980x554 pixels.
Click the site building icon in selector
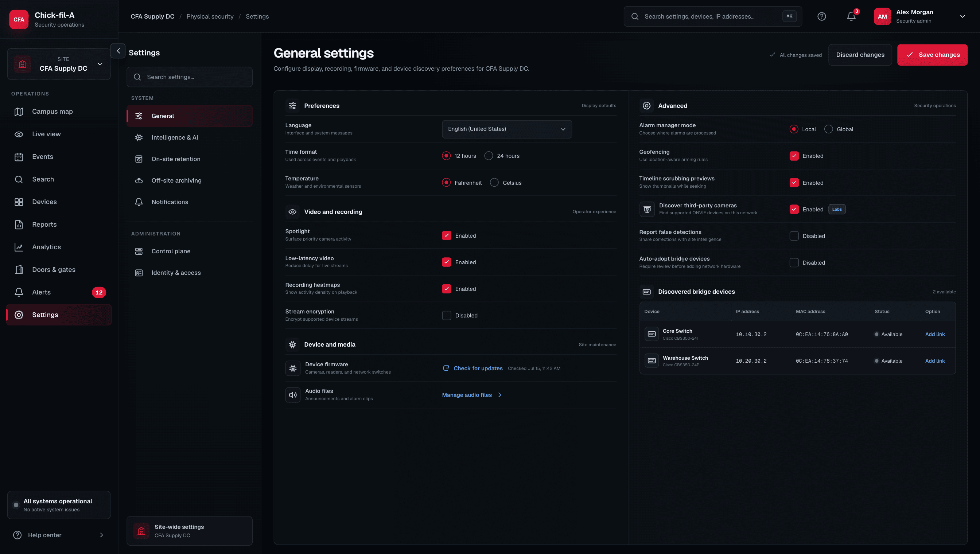point(23,64)
